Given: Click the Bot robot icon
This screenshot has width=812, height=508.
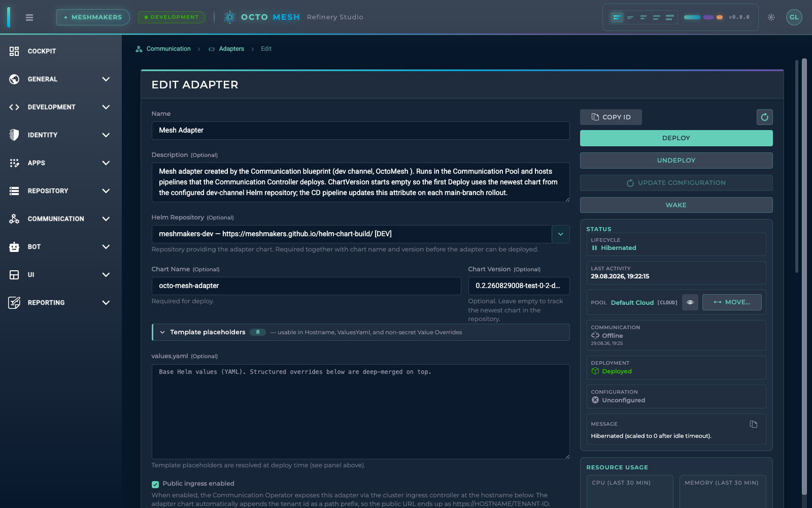Looking at the screenshot, I should pyautogui.click(x=14, y=247).
